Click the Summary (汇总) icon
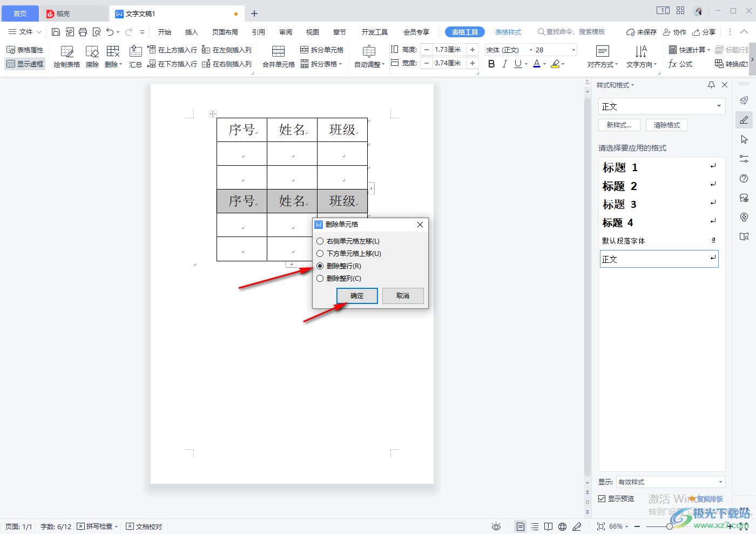This screenshot has height=534, width=756. tap(136, 57)
